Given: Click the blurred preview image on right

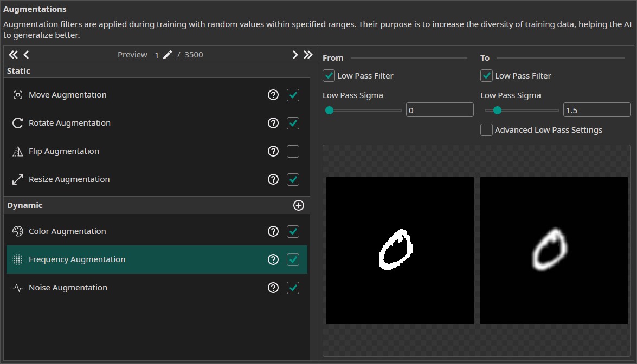Looking at the screenshot, I should pyautogui.click(x=554, y=251).
